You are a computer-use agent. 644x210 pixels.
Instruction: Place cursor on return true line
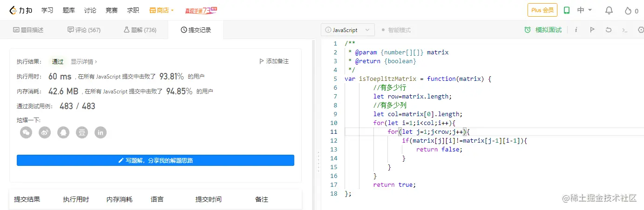click(394, 184)
